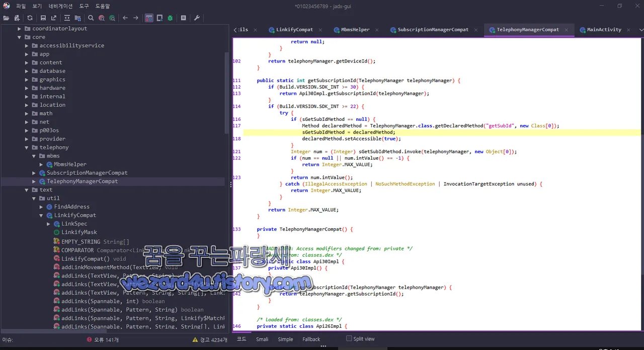Click the jadx-gui app logo icon
This screenshot has width=644, height=350.
pos(6,6)
